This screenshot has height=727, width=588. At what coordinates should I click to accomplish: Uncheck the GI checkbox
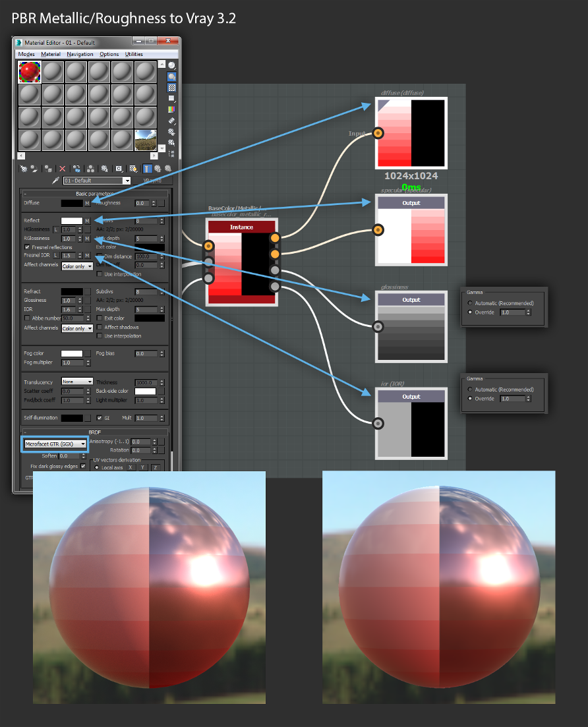tap(100, 418)
